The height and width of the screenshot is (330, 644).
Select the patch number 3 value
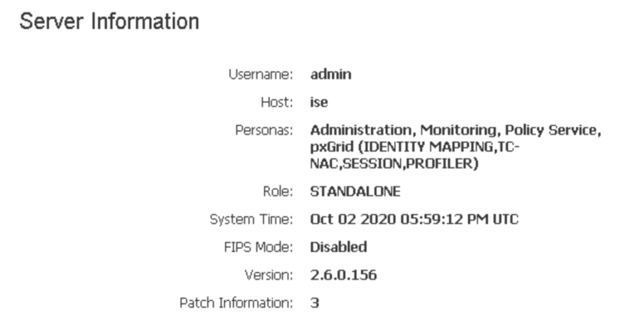click(314, 303)
